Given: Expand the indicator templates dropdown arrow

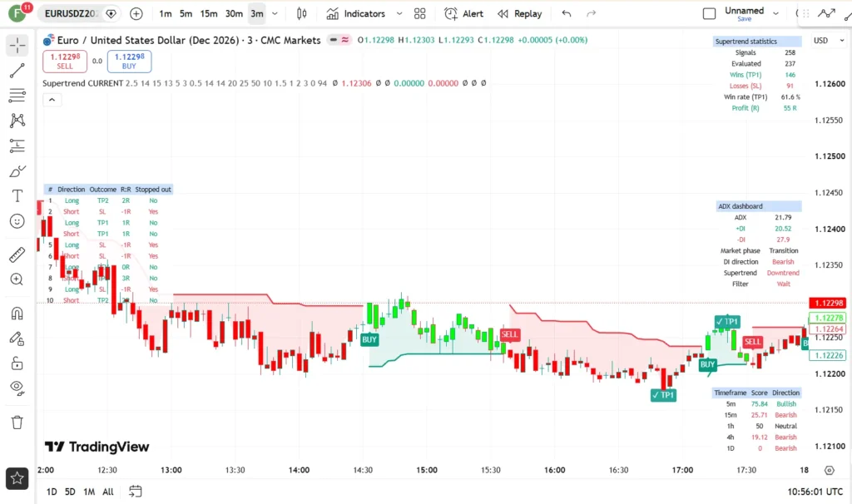Looking at the screenshot, I should click(399, 14).
